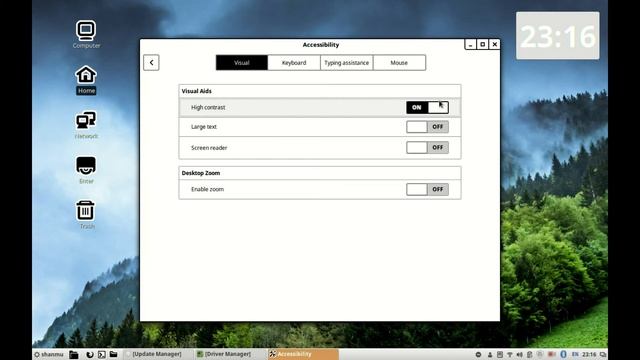Maximize the Accessibility window
This screenshot has height=360, width=640.
(482, 44)
